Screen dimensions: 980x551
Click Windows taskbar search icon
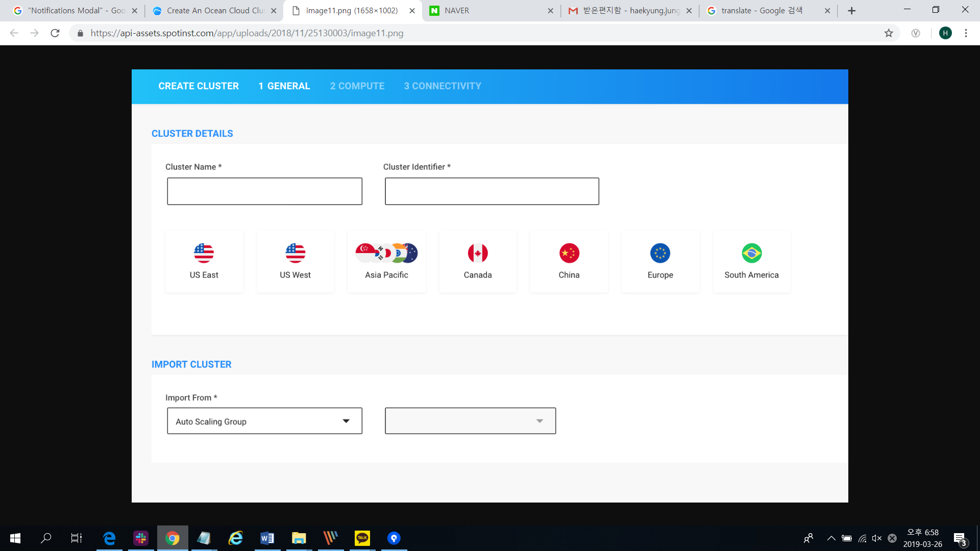pyautogui.click(x=46, y=538)
